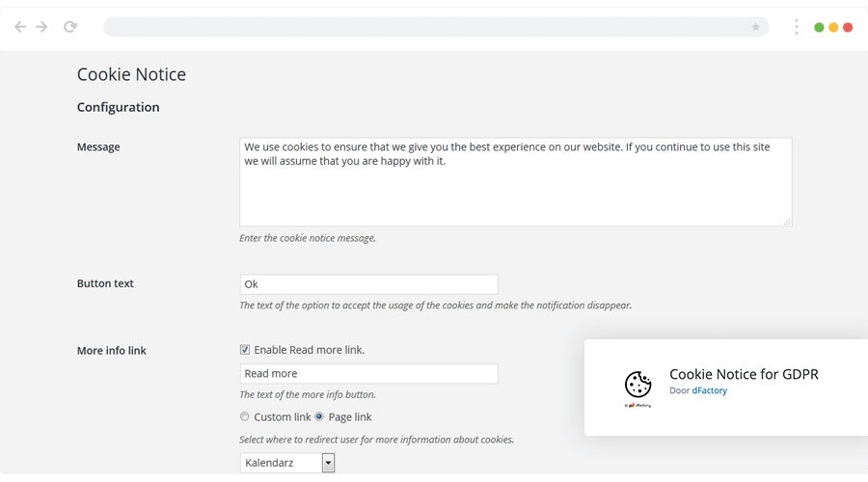Select the Custom link radio button

(x=244, y=416)
